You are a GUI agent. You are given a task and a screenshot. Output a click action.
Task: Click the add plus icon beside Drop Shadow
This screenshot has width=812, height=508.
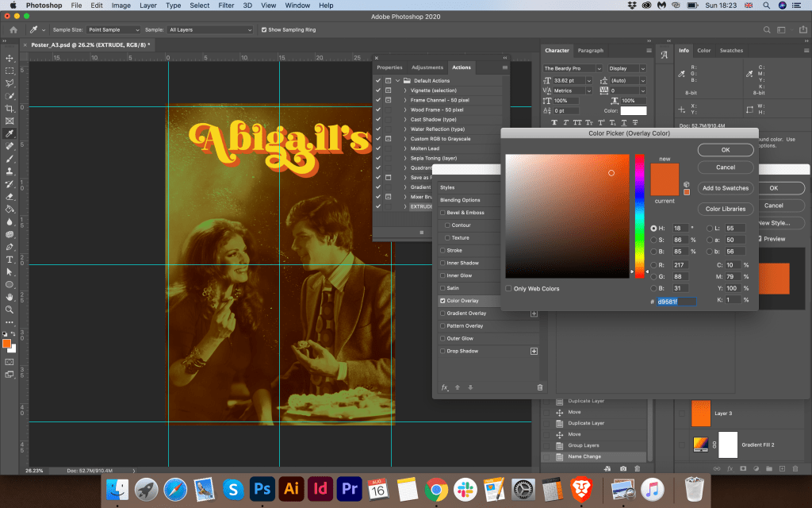coord(534,351)
